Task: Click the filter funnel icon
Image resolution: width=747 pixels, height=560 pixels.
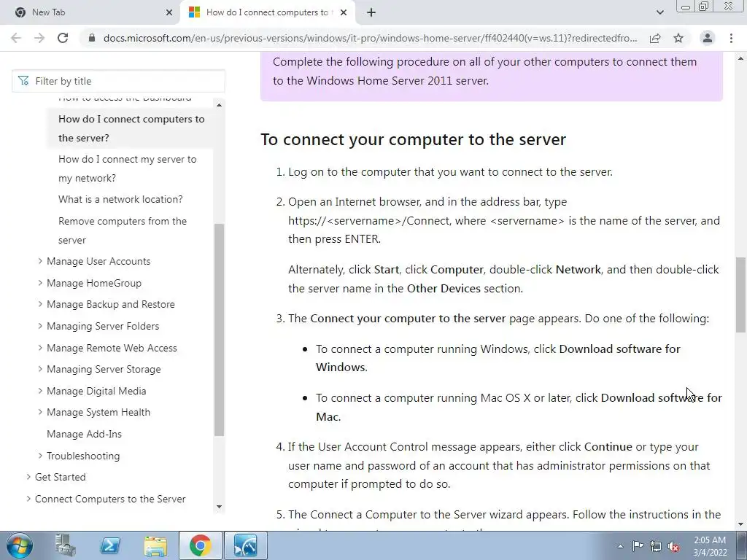Action: click(x=23, y=81)
